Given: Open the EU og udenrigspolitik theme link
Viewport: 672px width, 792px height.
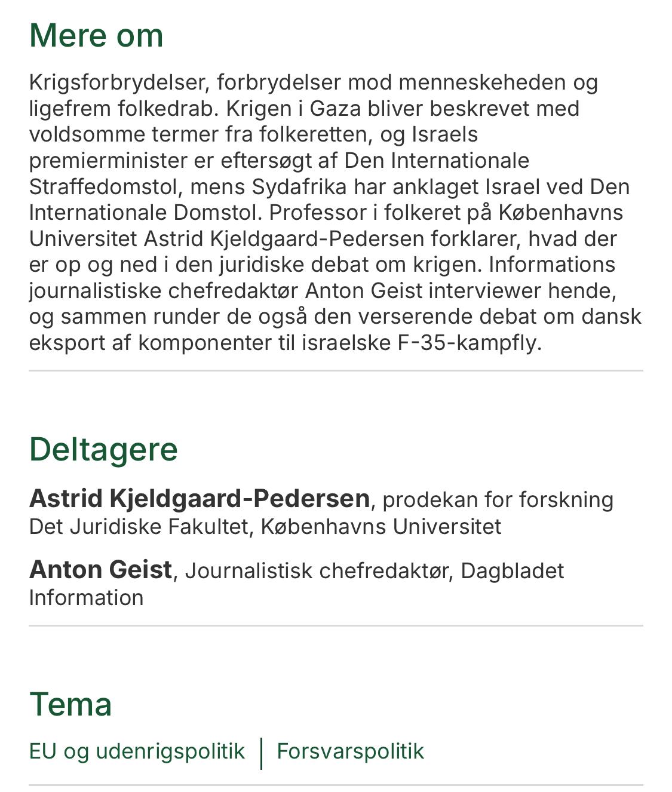Looking at the screenshot, I should (137, 751).
